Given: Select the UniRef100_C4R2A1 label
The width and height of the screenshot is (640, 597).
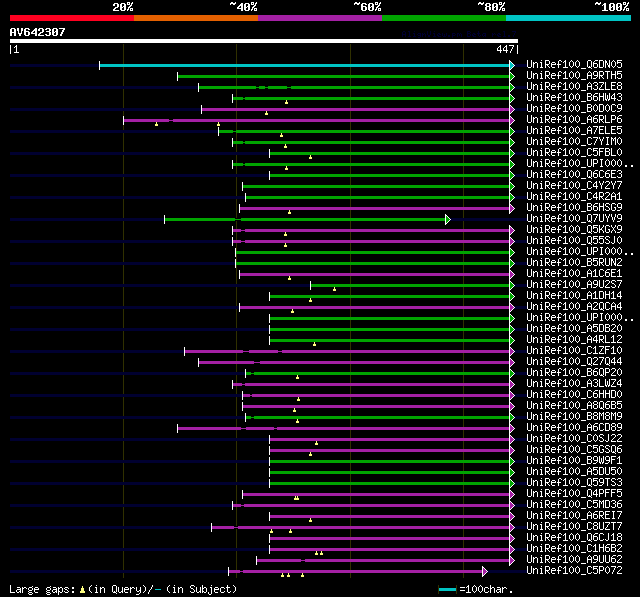Looking at the screenshot, I should [x=574, y=197].
